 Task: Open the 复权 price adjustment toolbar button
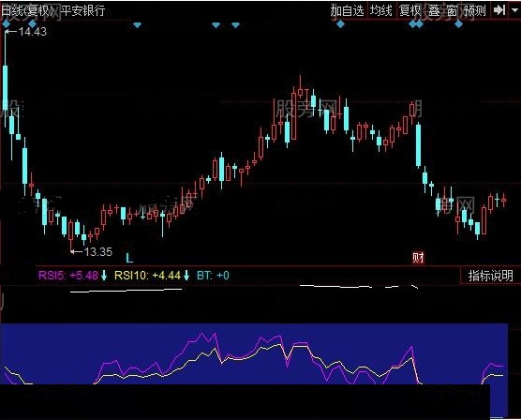click(x=409, y=10)
